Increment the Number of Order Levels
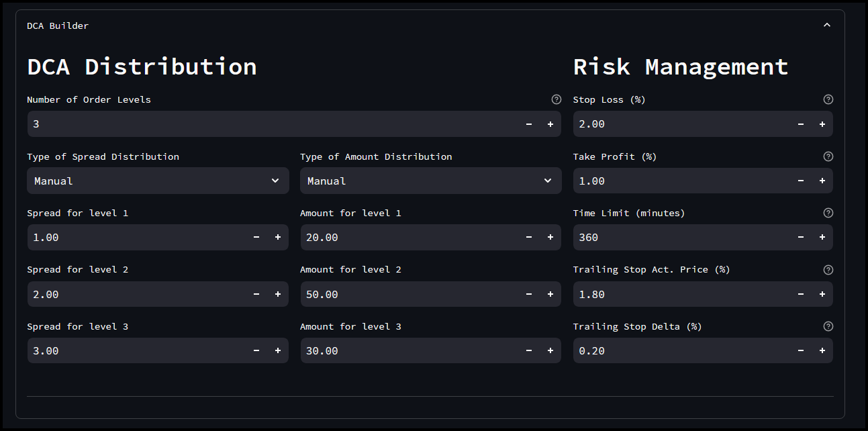 click(x=550, y=124)
